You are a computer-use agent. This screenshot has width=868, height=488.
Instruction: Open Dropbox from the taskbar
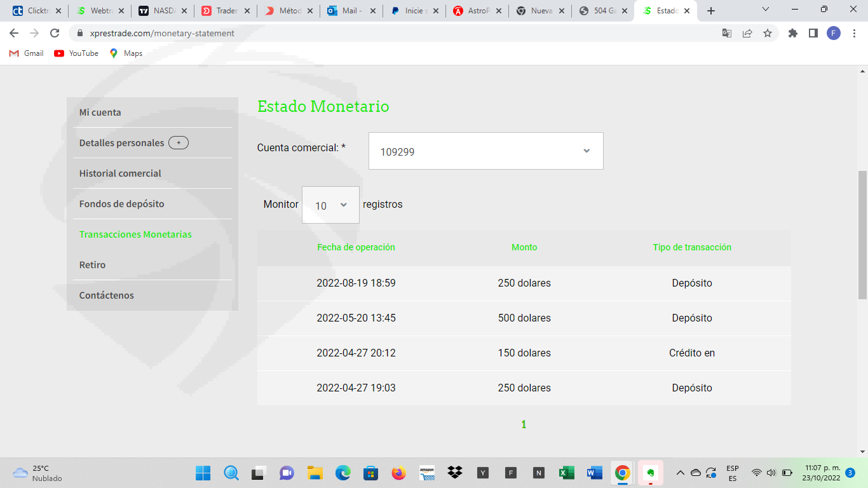(x=455, y=473)
